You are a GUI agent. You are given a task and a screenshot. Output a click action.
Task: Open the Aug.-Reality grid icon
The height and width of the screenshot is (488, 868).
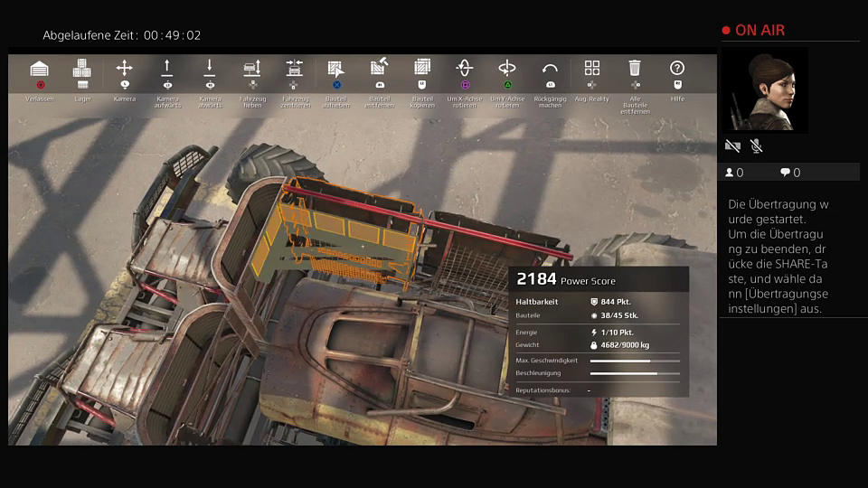592,70
